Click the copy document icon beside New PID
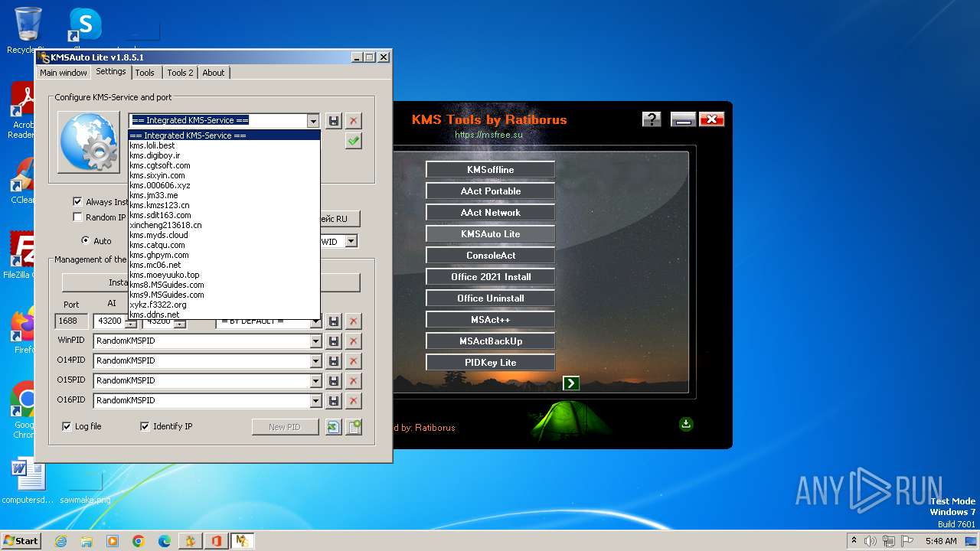Screen dimensions: 980x551 (354, 427)
